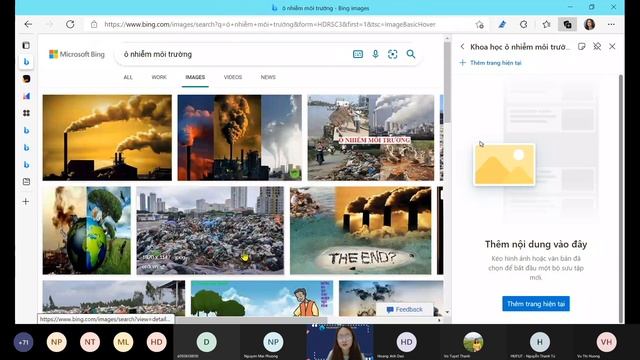Click the blue 'Thêm trang hiện tại' button
The width and height of the screenshot is (640, 360).
tap(536, 304)
